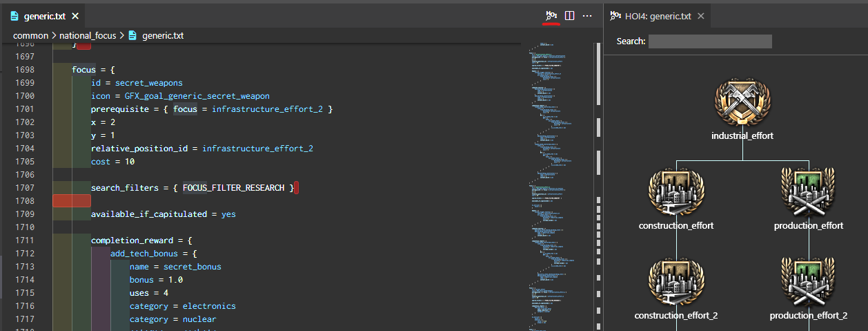Click 'FOCUS_FILTER_RESEARCH' in search_filters
The height and width of the screenshot is (331, 868).
233,188
